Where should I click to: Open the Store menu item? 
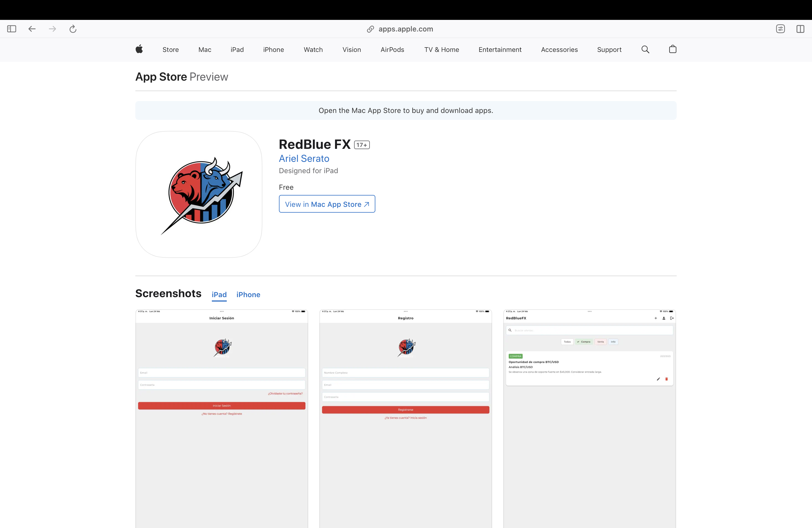click(x=171, y=50)
